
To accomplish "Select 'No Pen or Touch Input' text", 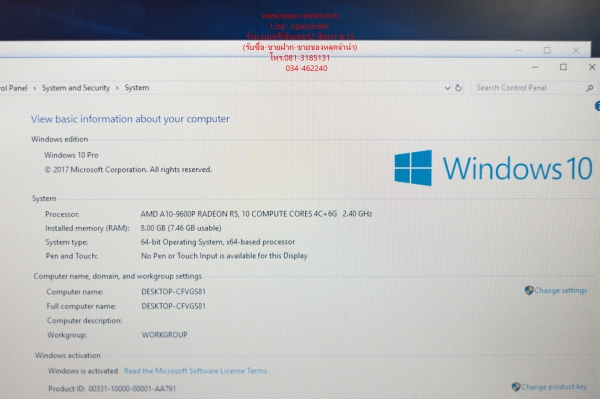I will (x=179, y=256).
